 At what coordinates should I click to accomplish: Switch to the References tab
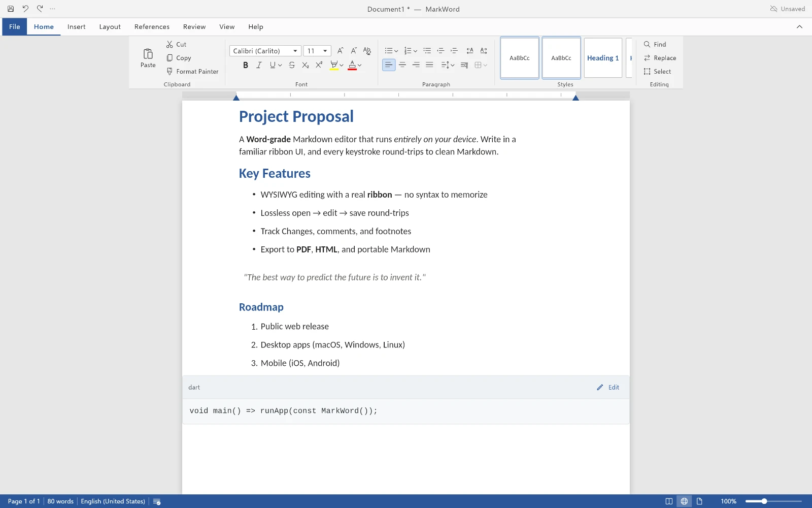(x=152, y=27)
